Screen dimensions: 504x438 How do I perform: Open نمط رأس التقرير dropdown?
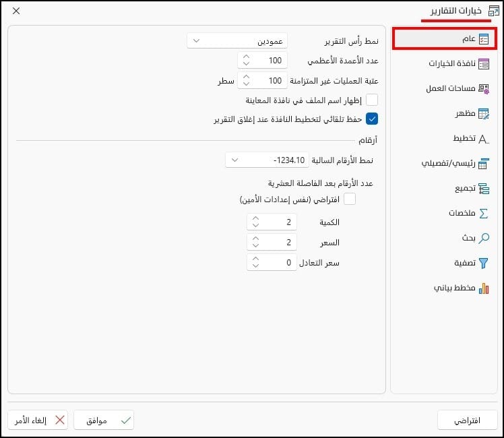coord(237,41)
